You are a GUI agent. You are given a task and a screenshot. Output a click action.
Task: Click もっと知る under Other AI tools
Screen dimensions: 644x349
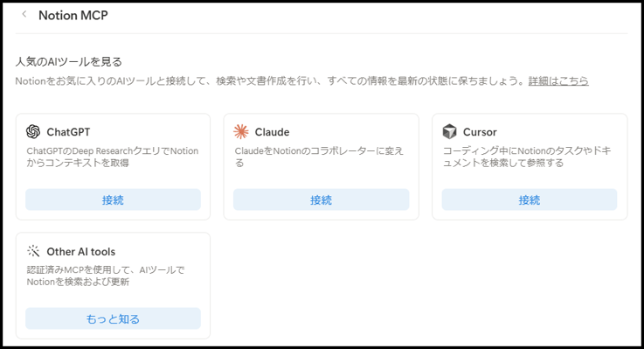(113, 318)
